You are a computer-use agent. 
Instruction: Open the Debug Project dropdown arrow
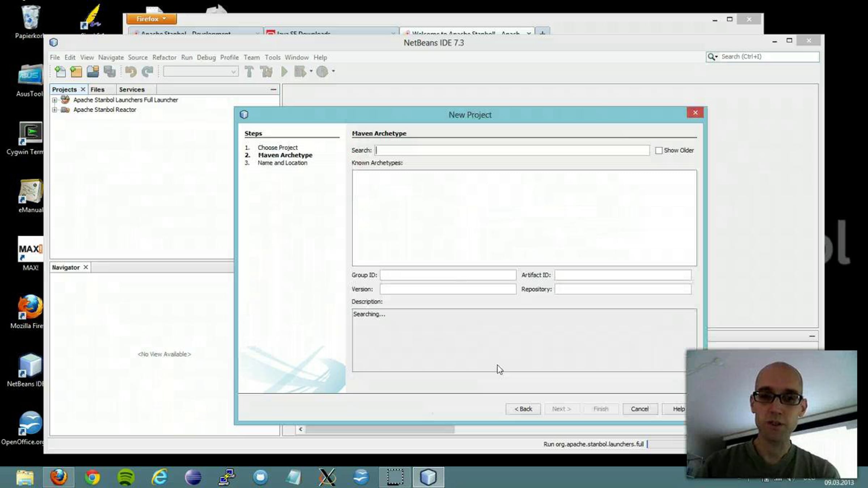pyautogui.click(x=311, y=71)
